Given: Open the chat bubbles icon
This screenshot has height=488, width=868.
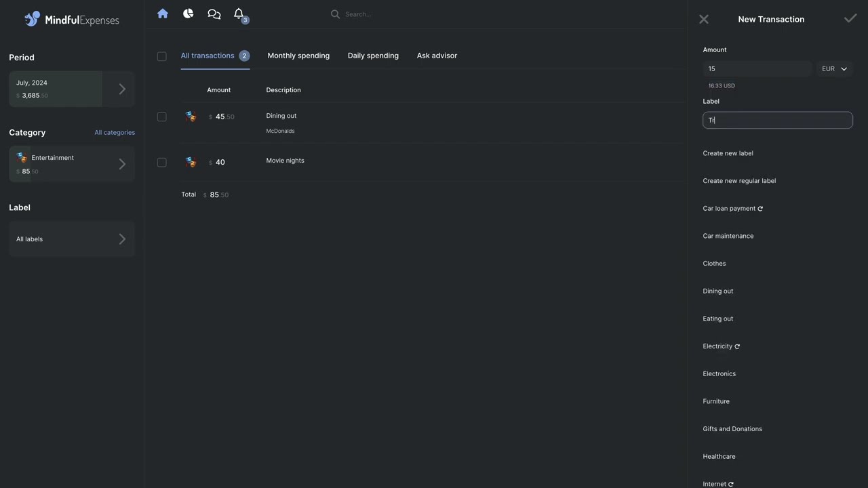Looking at the screenshot, I should pos(214,14).
